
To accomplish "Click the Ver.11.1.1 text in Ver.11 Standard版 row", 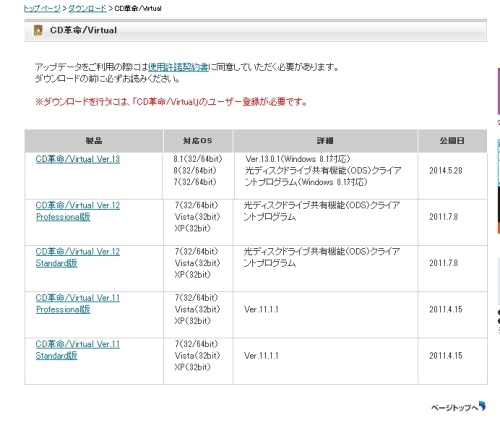I will coord(261,356).
